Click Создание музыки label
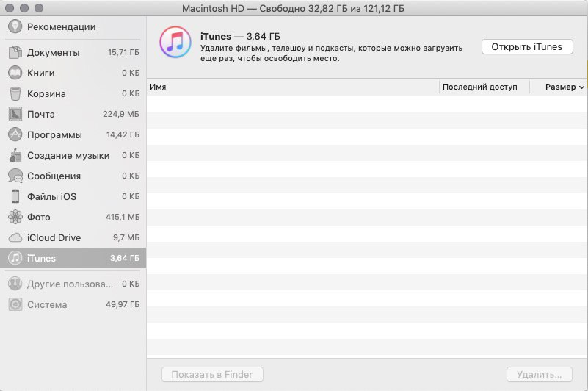 tap(68, 155)
